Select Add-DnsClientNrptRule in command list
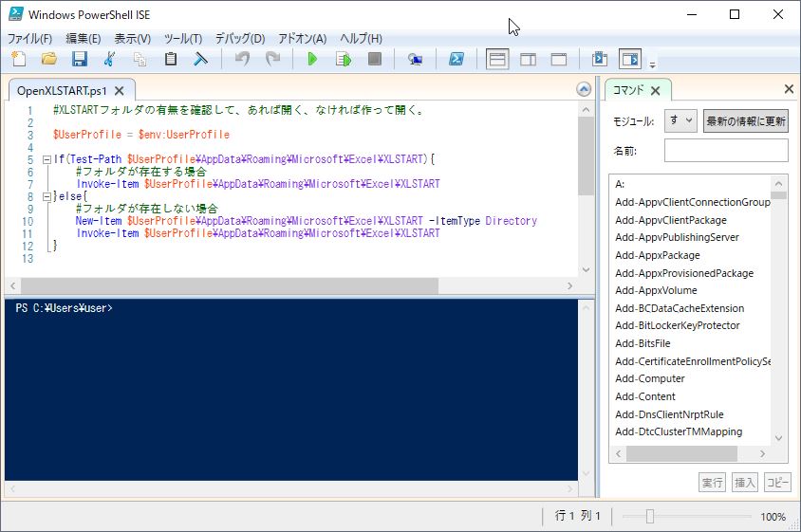801x532 pixels. (x=669, y=414)
